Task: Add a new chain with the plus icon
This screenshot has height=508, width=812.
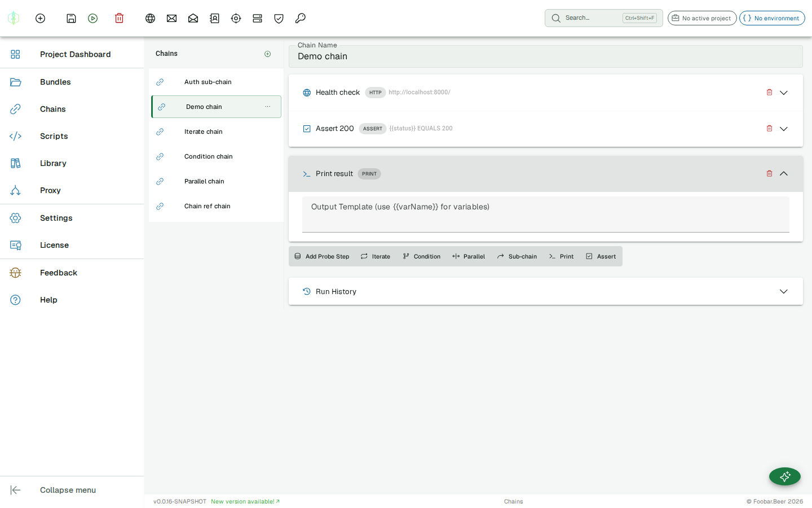Action: pyautogui.click(x=268, y=54)
